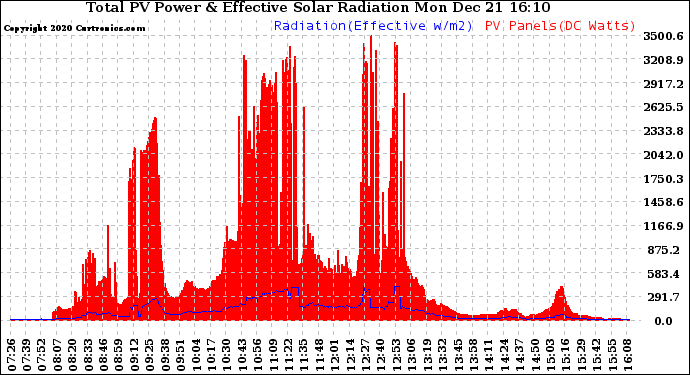Click the chart title text
690x375 pixels.
pos(318,7)
